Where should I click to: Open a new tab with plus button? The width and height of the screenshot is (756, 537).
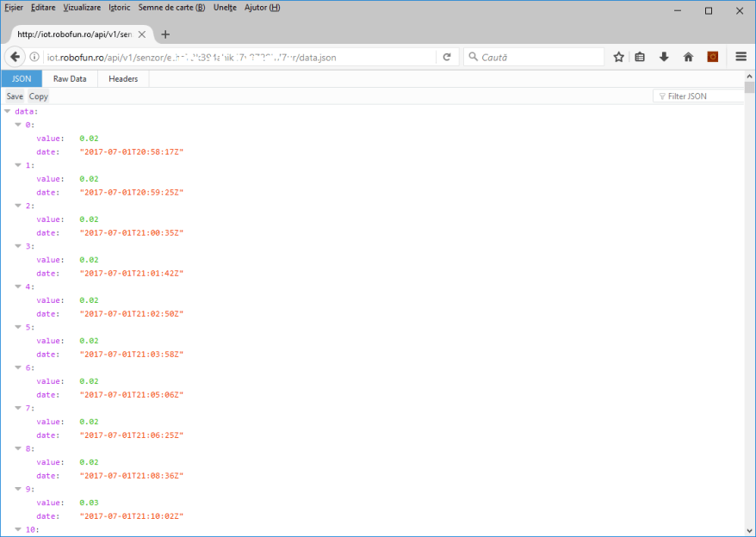pyautogui.click(x=165, y=34)
